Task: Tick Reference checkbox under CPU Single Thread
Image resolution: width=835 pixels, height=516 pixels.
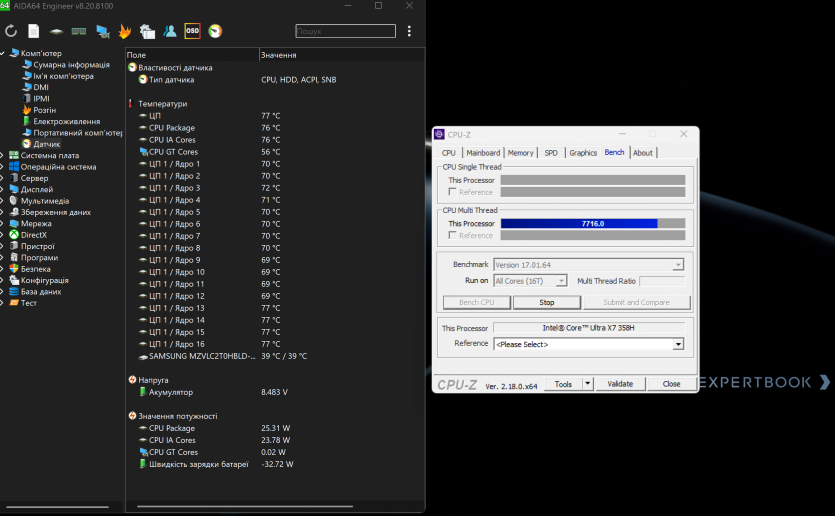Action: point(453,192)
